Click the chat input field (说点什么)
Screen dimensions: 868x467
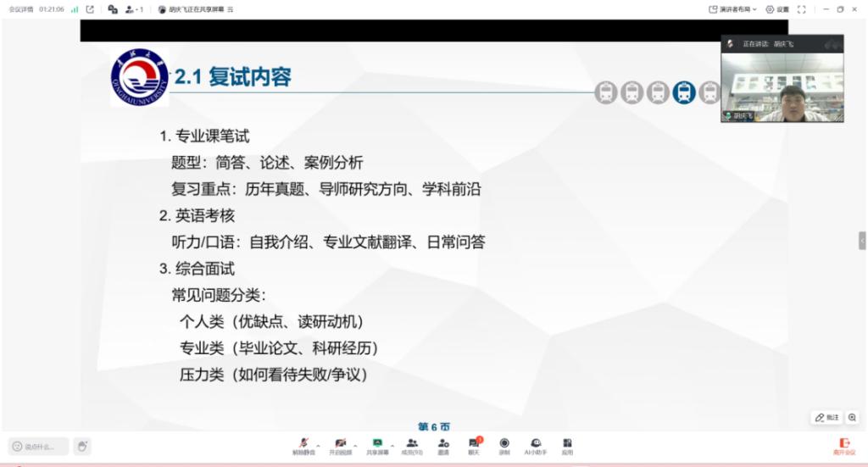point(39,446)
